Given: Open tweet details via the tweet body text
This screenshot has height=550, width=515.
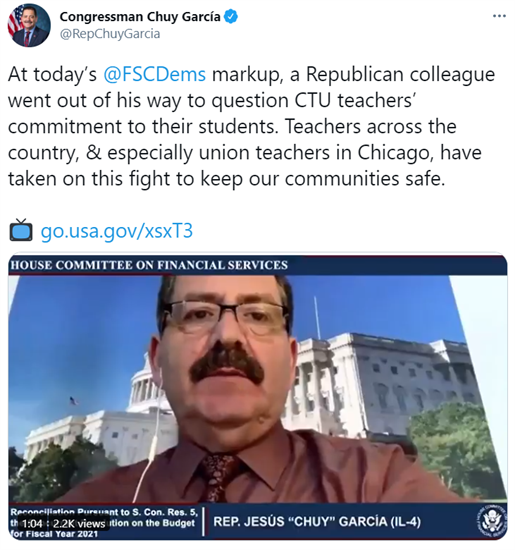Looking at the screenshot, I should tap(251, 127).
